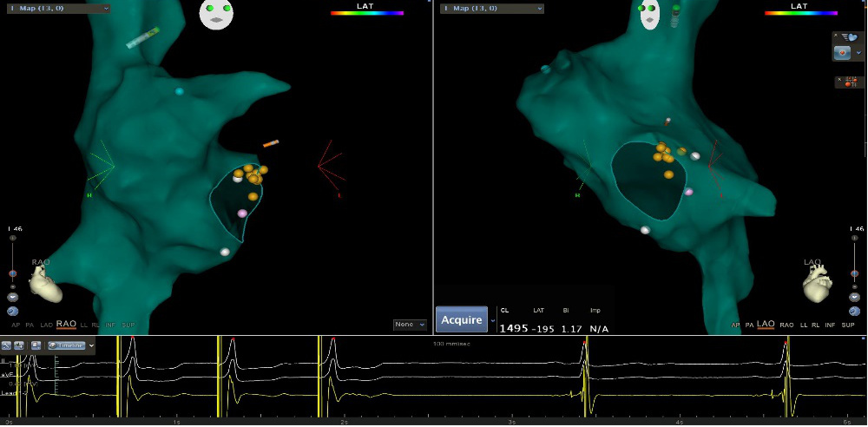Click the Acquire button
Image resolution: width=868 pixels, height=427 pixels.
[x=462, y=320]
